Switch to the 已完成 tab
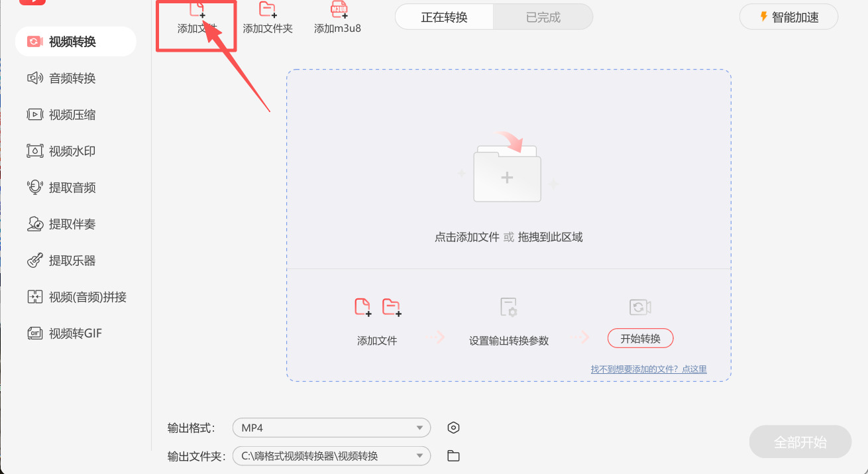 (543, 17)
